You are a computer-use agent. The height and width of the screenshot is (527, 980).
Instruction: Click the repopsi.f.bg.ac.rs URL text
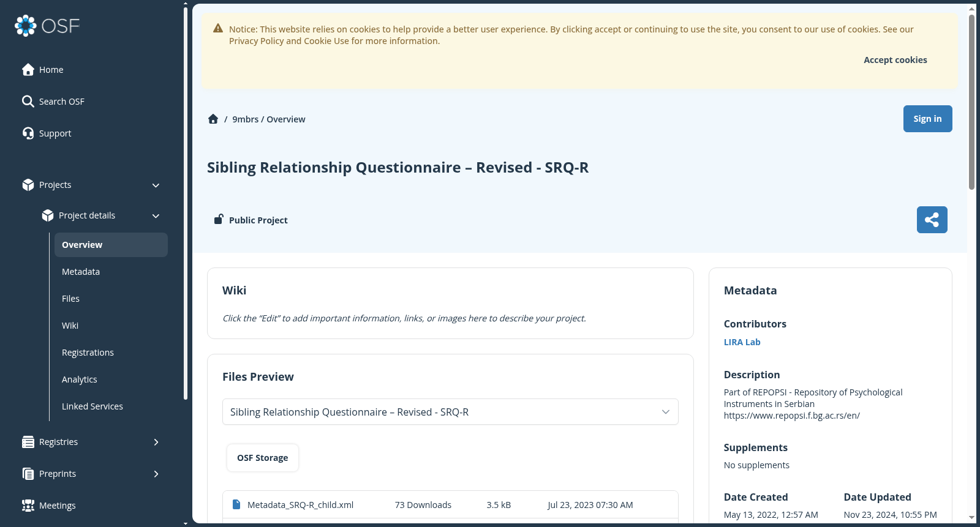click(x=792, y=416)
